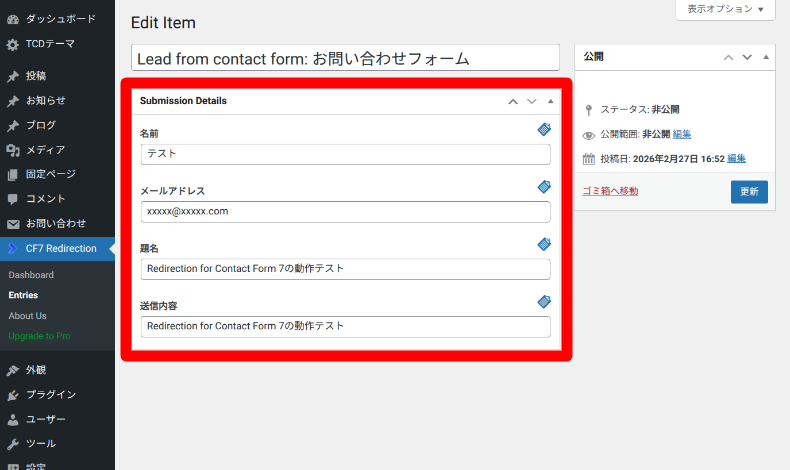The height and width of the screenshot is (470, 790).
Task: Click ゴミ箱へ移動 link
Action: point(610,191)
